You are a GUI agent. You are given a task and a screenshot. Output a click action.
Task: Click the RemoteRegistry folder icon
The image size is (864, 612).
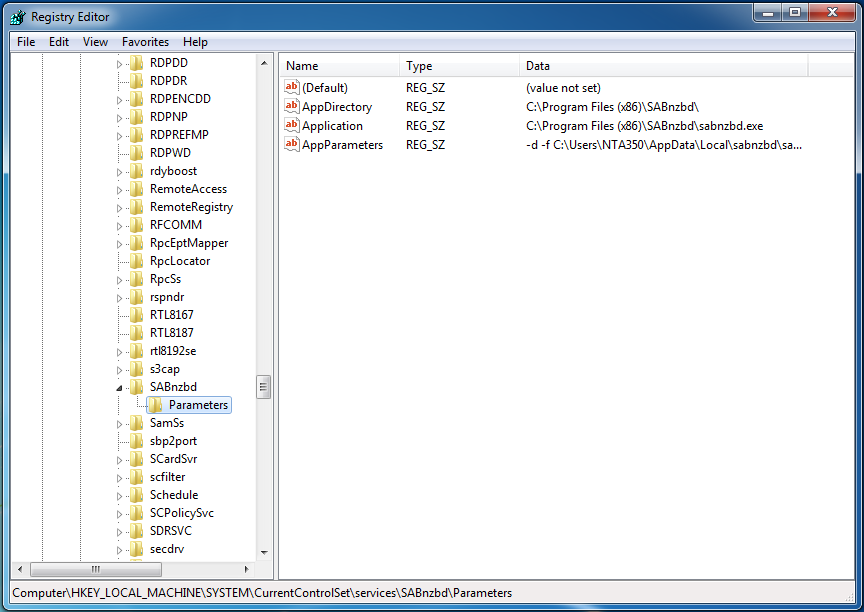pyautogui.click(x=137, y=207)
